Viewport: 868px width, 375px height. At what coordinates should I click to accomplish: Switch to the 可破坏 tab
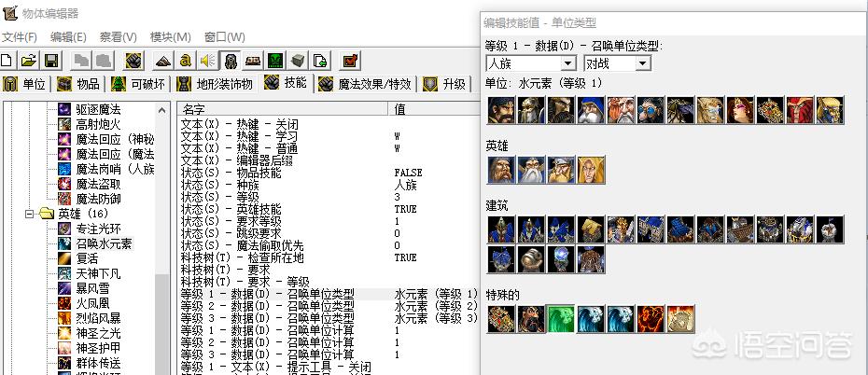pyautogui.click(x=138, y=84)
